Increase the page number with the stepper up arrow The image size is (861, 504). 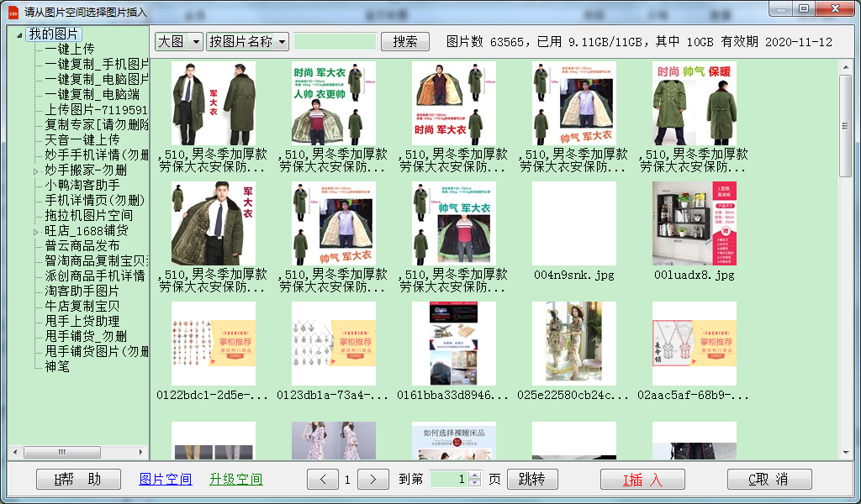click(x=475, y=475)
